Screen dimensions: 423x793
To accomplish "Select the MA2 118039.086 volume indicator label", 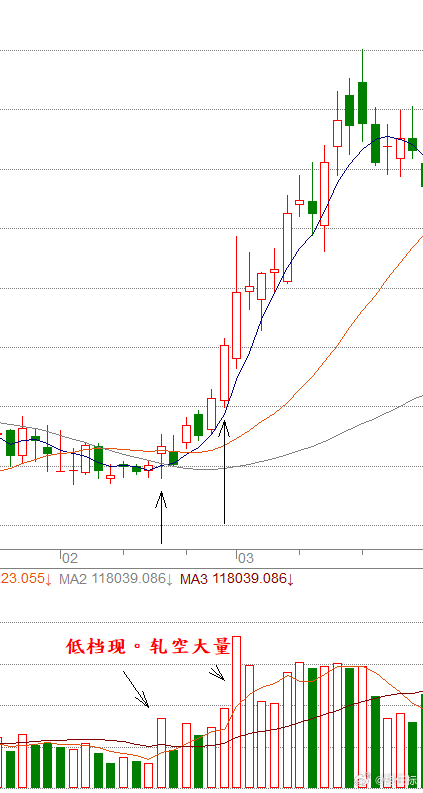I will coord(116,579).
